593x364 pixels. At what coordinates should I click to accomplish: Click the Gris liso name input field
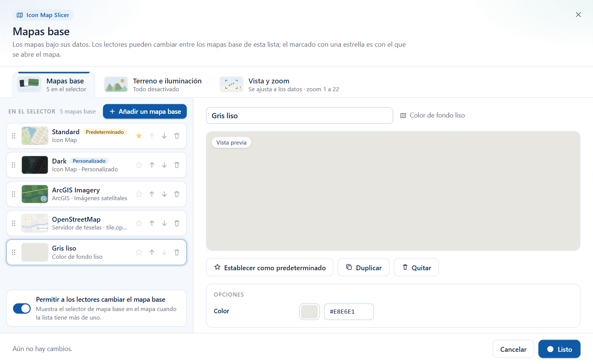[299, 116]
